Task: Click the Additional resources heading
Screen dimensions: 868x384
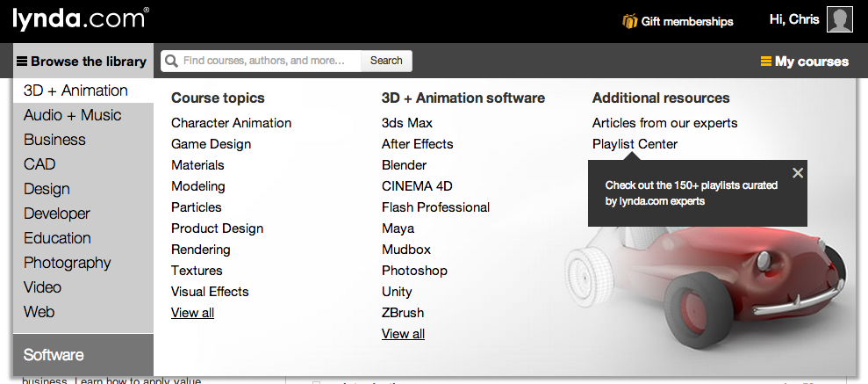Action: tap(661, 98)
